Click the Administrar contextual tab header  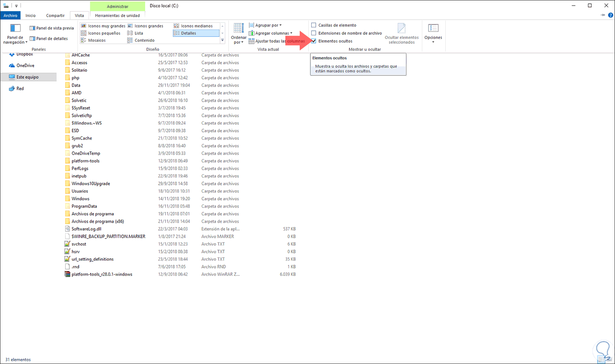(118, 6)
